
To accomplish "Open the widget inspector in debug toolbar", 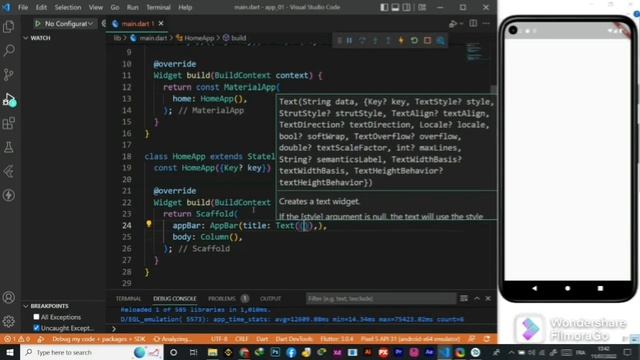I will pyautogui.click(x=440, y=40).
